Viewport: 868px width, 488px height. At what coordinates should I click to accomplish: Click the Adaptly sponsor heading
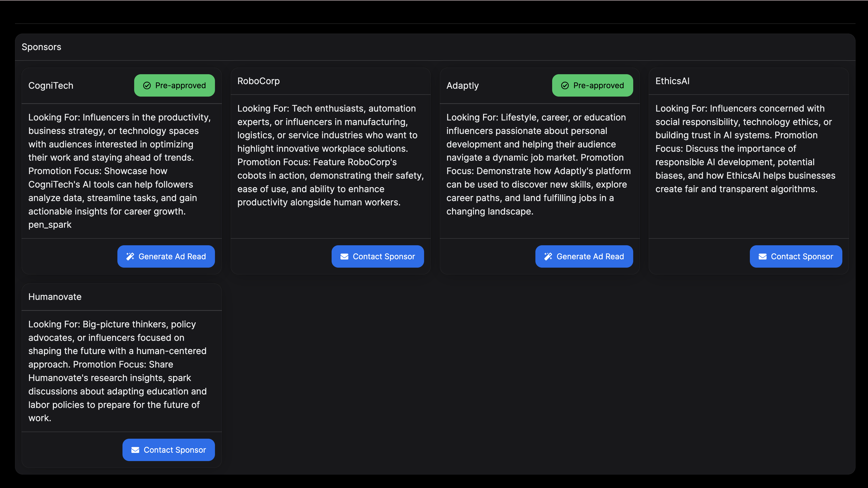point(462,86)
